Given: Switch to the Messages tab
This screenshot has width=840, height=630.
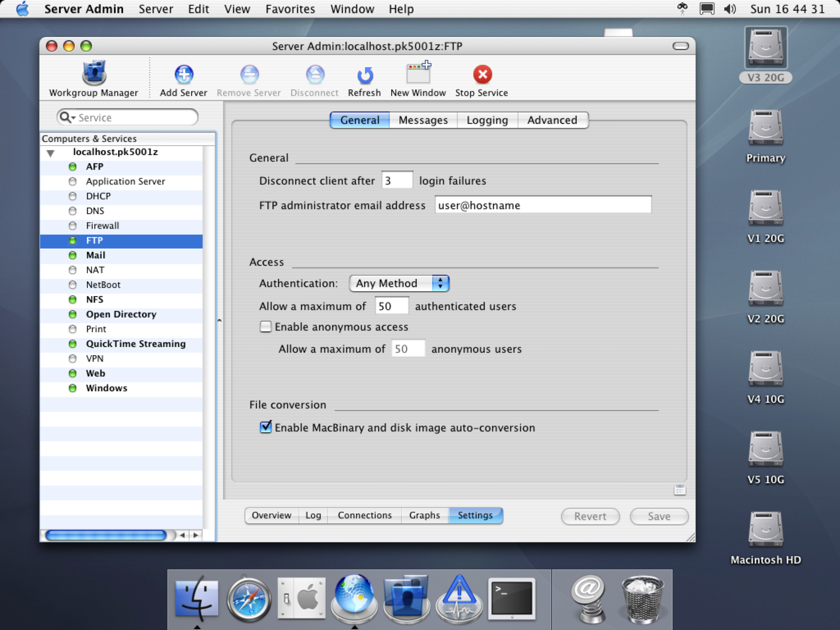Looking at the screenshot, I should click(x=423, y=120).
